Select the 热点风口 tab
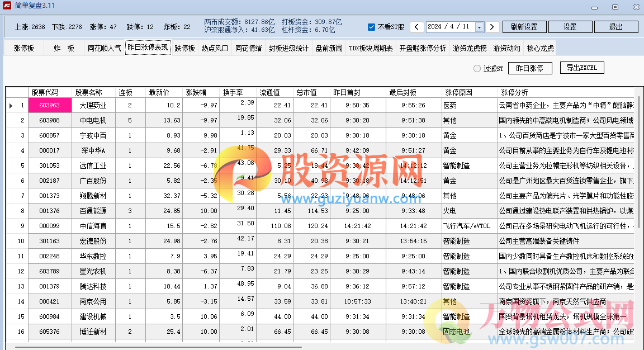644x350 pixels. [215, 48]
